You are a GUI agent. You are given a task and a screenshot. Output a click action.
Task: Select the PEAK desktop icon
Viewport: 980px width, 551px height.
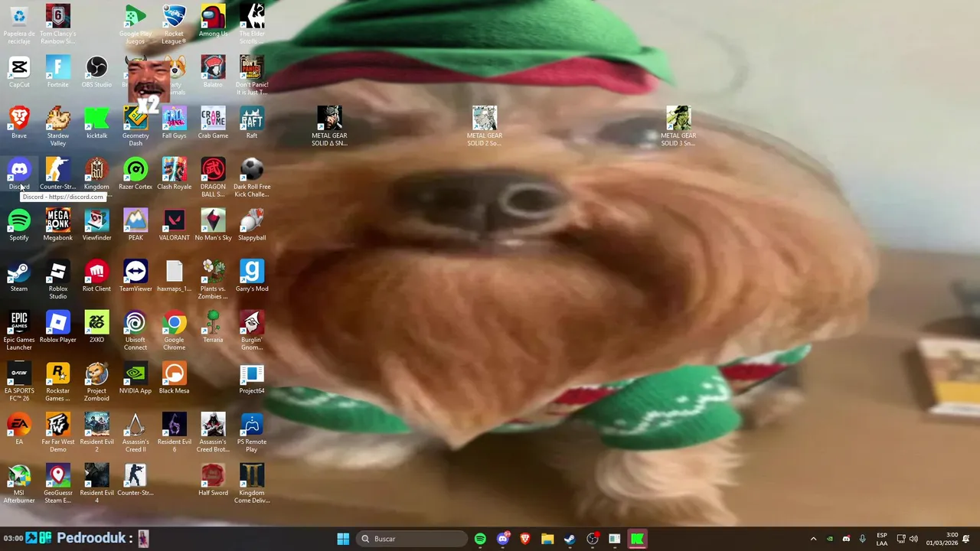[x=136, y=225]
